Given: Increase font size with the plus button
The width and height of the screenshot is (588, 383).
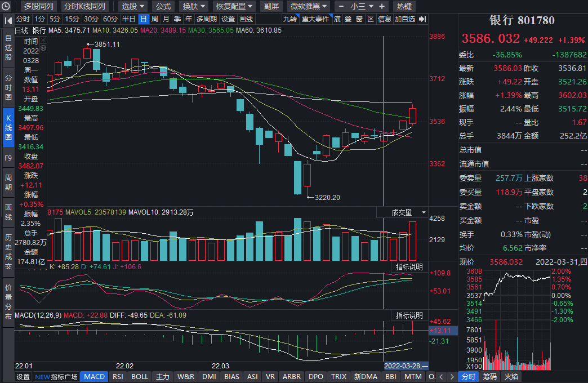Looking at the screenshot, I should click(382, 6).
